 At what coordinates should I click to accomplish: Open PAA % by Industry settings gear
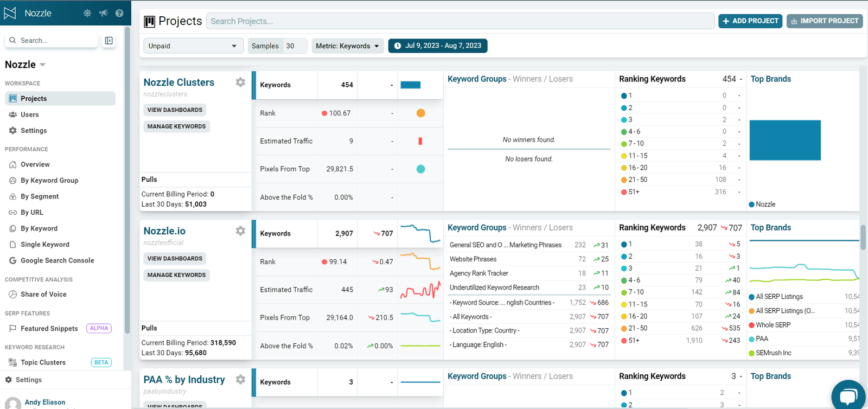(x=240, y=380)
